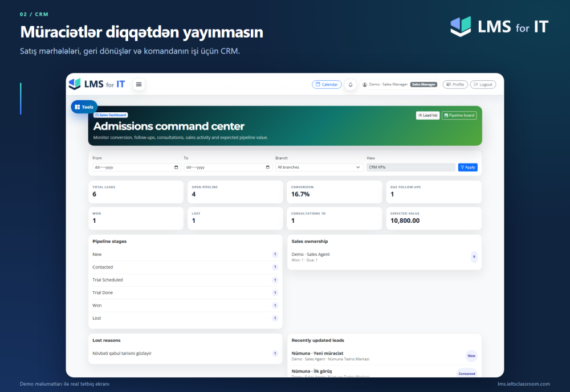
Task: Click the To date input field
Action: pyautogui.click(x=228, y=167)
